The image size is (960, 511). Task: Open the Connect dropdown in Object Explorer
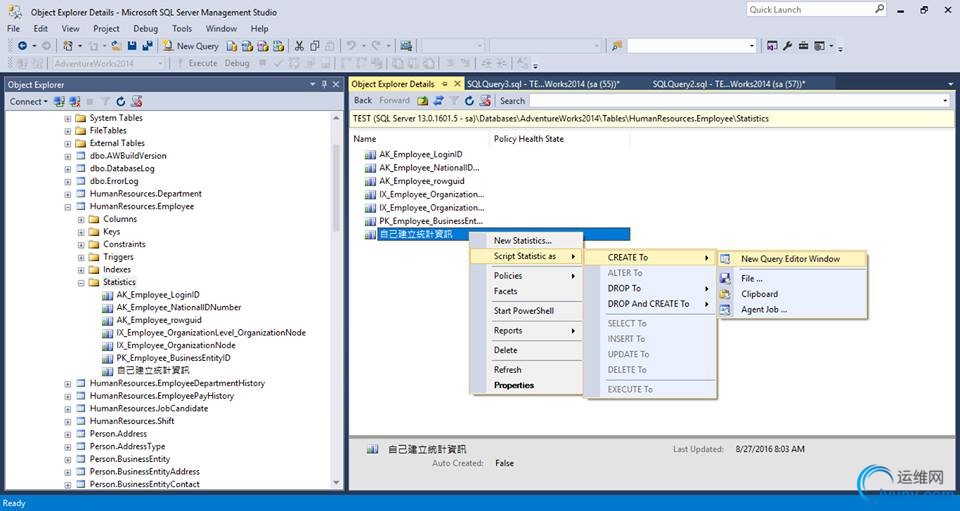pos(28,101)
